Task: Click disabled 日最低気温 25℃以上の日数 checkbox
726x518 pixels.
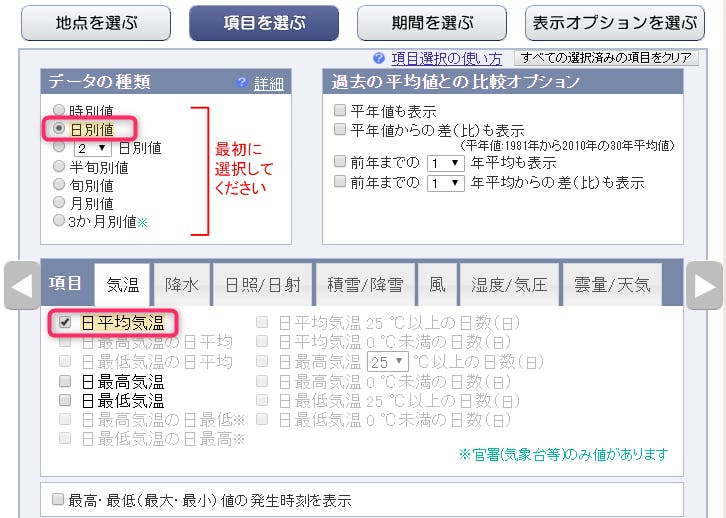Action: tap(262, 400)
